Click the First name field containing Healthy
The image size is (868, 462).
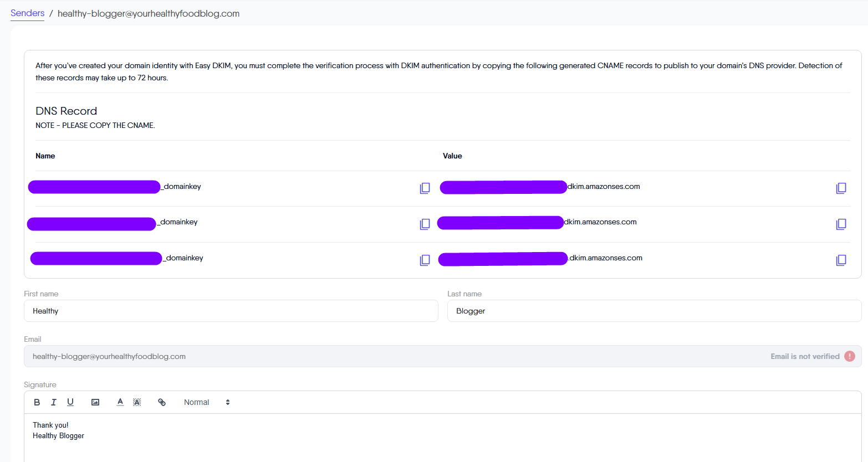point(231,311)
